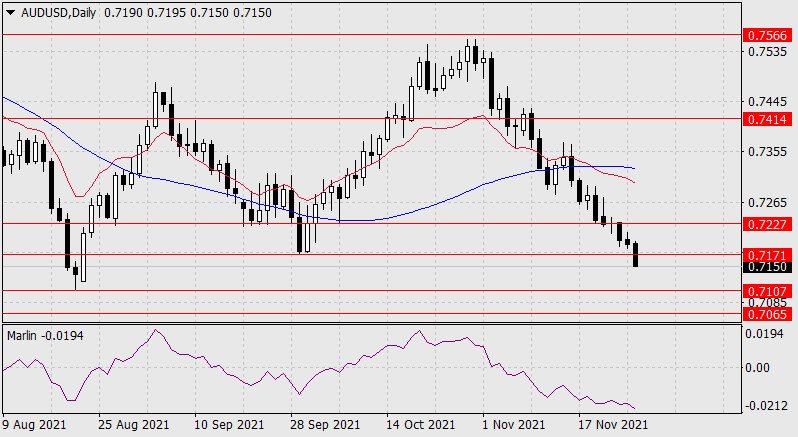This screenshot has width=798, height=437.
Task: Click the current price label 0.7150
Action: pos(767,267)
